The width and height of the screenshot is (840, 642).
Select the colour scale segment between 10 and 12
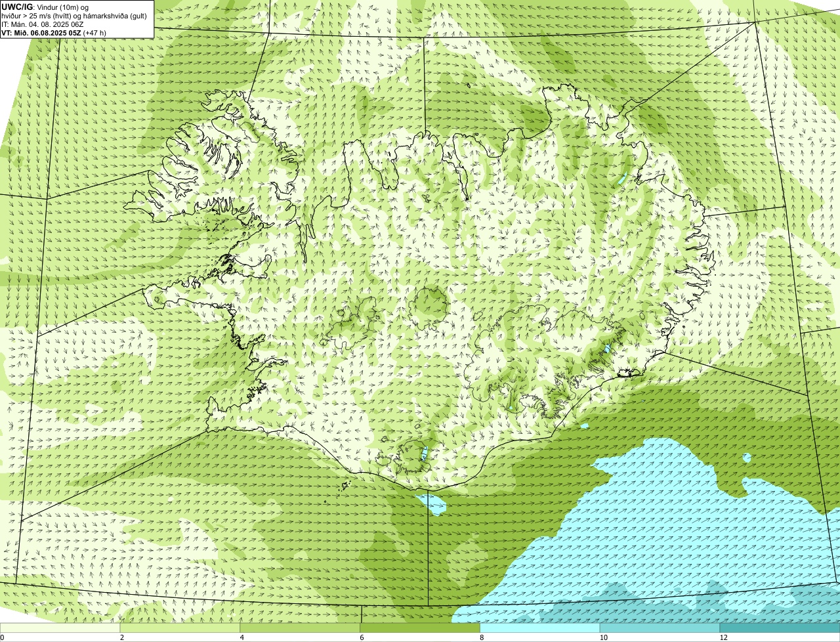(660, 628)
